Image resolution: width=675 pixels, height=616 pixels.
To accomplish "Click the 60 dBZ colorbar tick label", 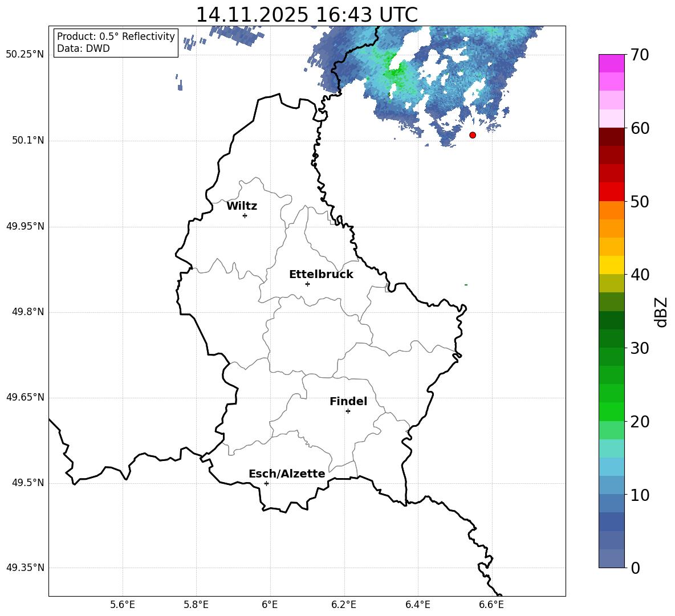I will click(640, 128).
